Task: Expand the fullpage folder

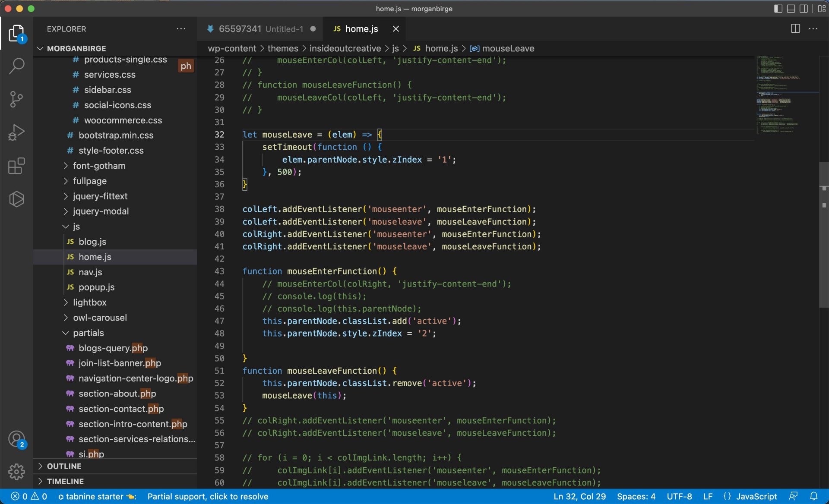Action: (115, 181)
